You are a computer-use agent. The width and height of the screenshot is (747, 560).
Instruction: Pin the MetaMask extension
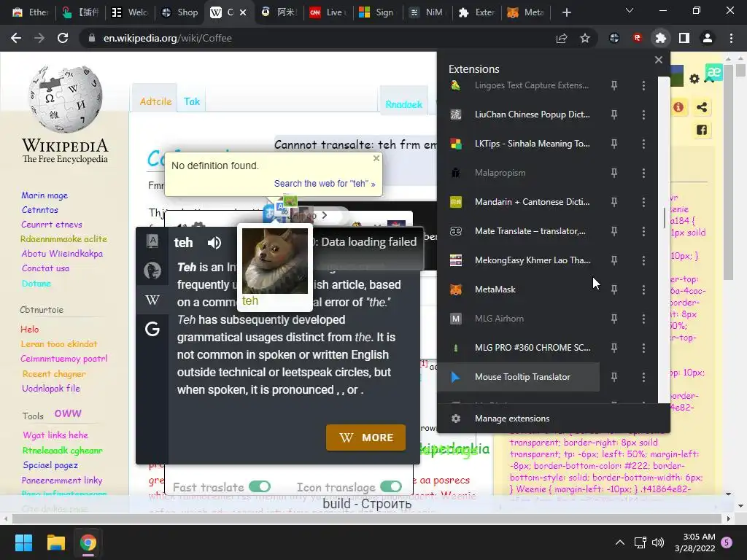(x=614, y=289)
